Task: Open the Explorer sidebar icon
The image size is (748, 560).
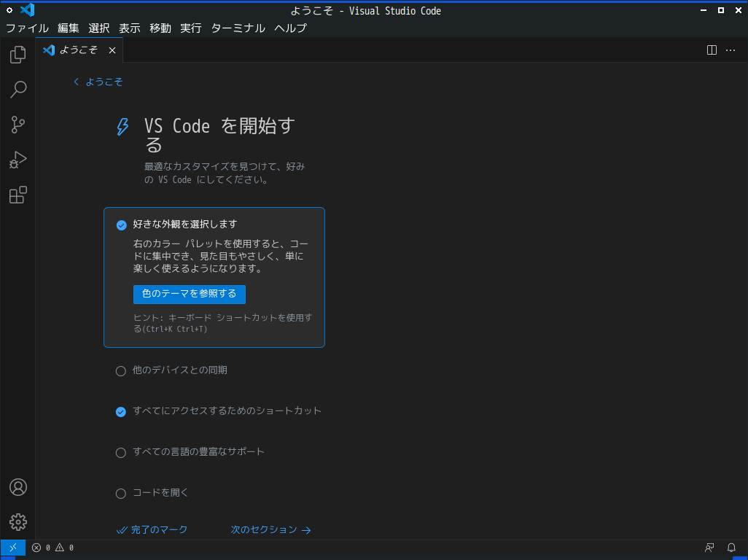Action: coord(17,55)
